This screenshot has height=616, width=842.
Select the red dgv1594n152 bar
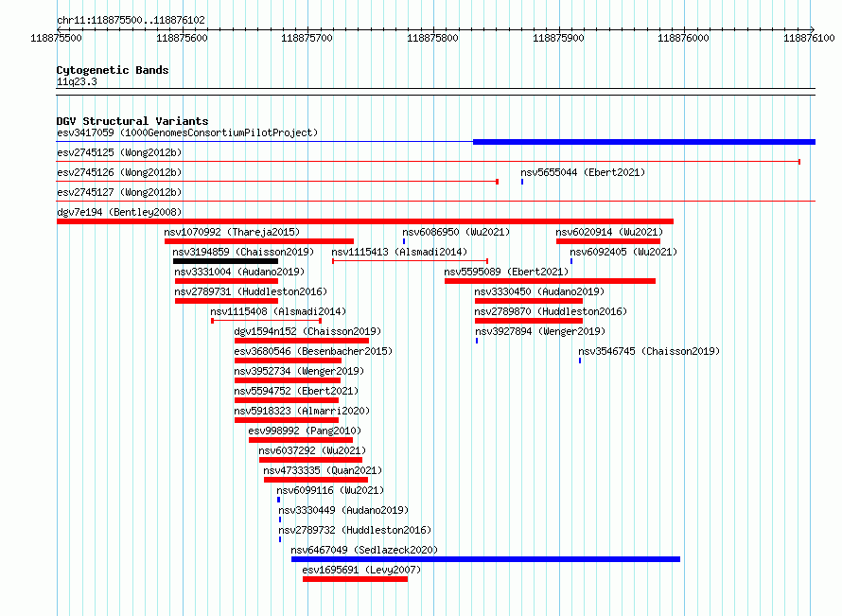[302, 341]
